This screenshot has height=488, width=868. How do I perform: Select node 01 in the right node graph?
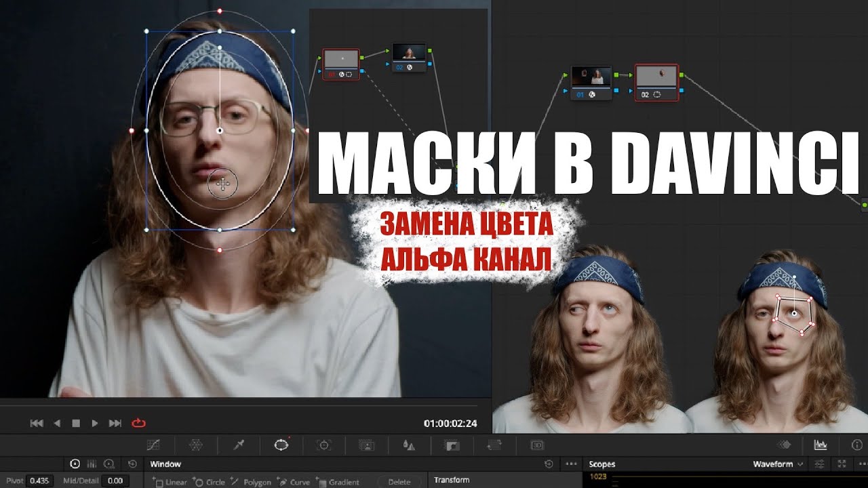click(591, 83)
